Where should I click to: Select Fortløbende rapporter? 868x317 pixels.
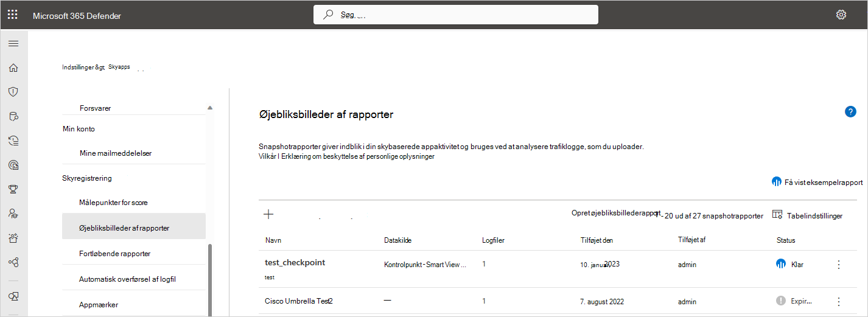pos(115,253)
